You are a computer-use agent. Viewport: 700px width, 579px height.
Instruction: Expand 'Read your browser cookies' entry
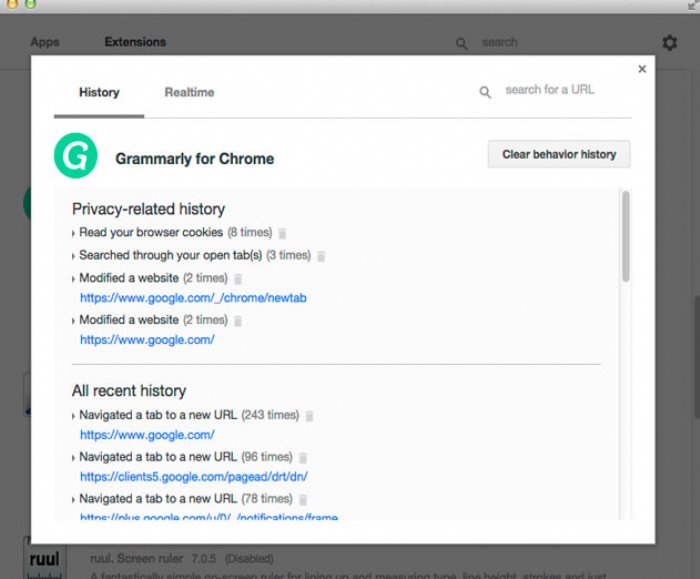coord(74,233)
